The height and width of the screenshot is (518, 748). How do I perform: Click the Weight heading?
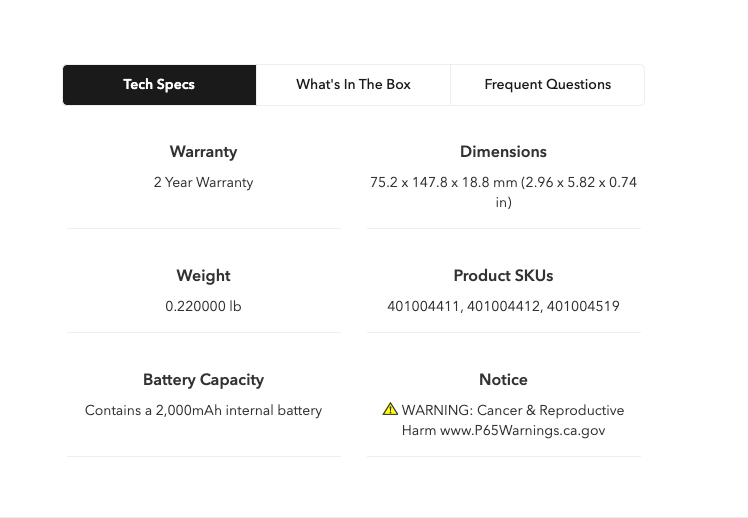[x=203, y=276]
